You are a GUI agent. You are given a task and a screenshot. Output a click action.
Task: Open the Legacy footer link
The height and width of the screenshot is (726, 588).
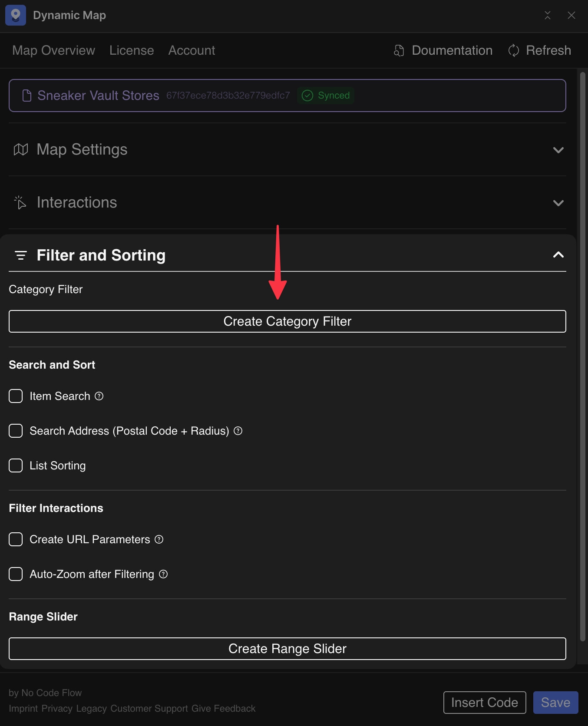91,709
